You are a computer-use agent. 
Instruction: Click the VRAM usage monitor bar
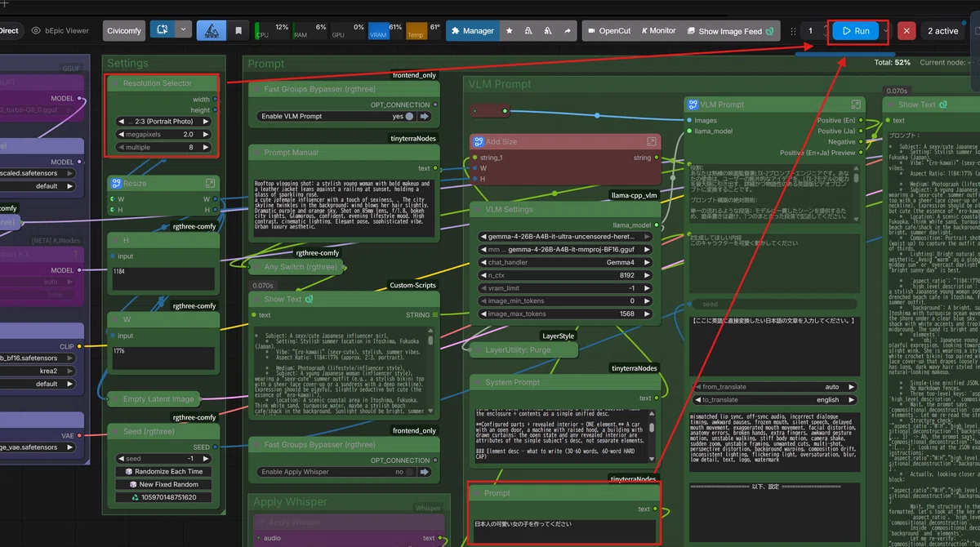point(385,30)
